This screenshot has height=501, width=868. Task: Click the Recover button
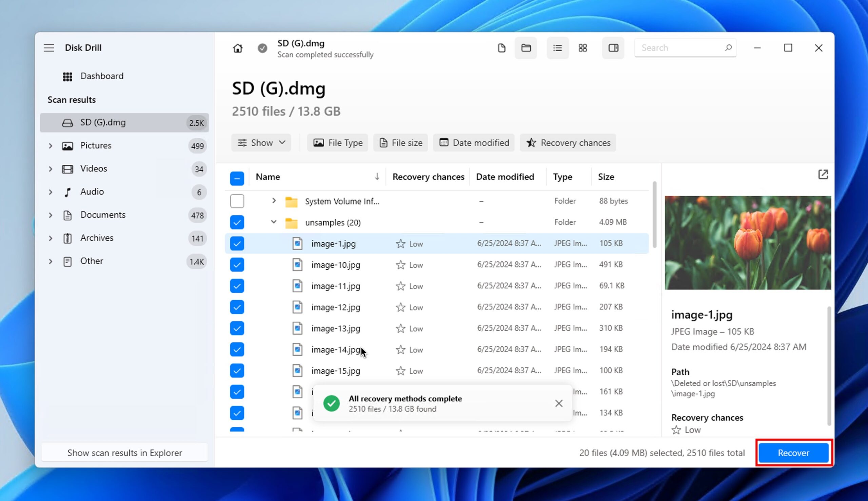click(793, 453)
